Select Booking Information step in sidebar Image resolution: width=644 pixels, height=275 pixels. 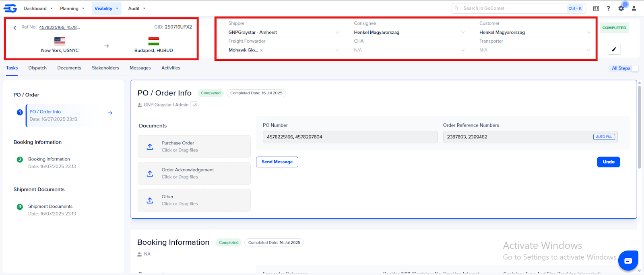coord(52,163)
